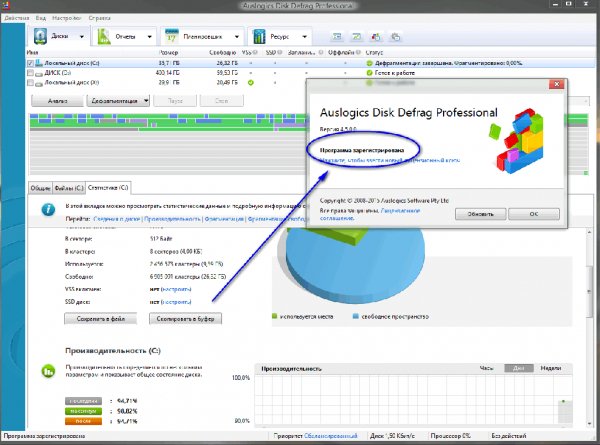Open the Дефрагментация button dropdown arrow
Image resolution: width=600 pixels, height=445 pixels.
146,101
